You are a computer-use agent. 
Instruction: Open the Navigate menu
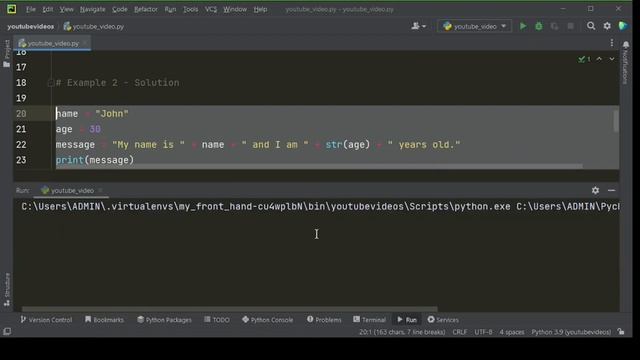click(x=93, y=9)
